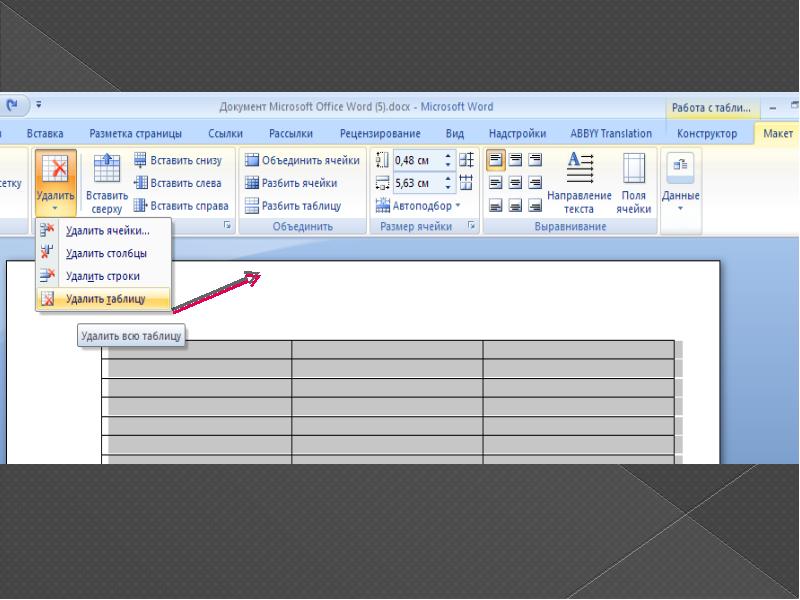
Task: Choose Удалить столбцы from menu
Action: [x=104, y=253]
